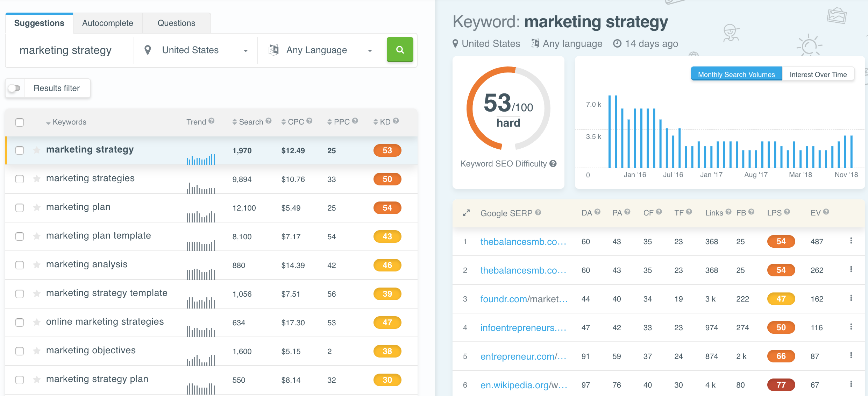The image size is (868, 396).
Task: Open help tooltip for Google SERP header
Action: [x=538, y=212]
